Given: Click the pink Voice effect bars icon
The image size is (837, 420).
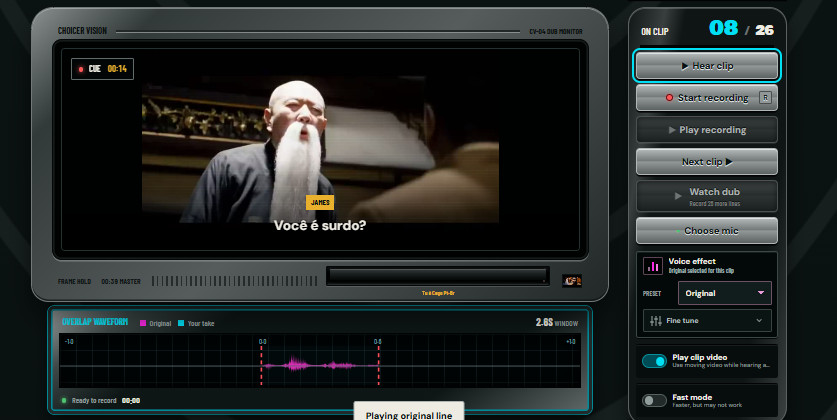Looking at the screenshot, I should 653,266.
